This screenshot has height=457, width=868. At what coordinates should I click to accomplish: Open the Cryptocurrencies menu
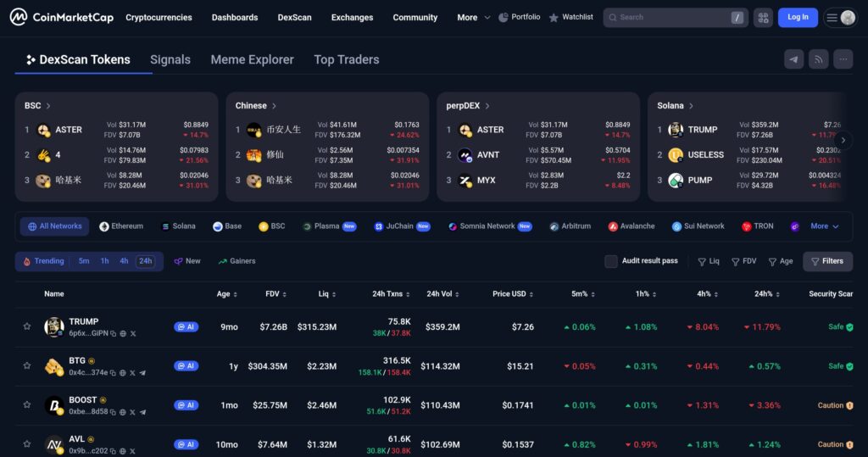pyautogui.click(x=159, y=17)
